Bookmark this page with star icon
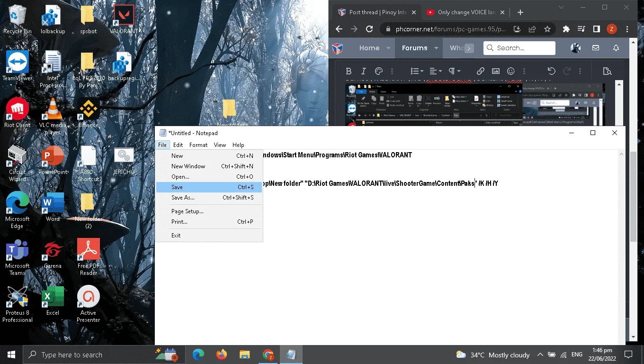Viewport: 644px width, 364px height. [547, 29]
